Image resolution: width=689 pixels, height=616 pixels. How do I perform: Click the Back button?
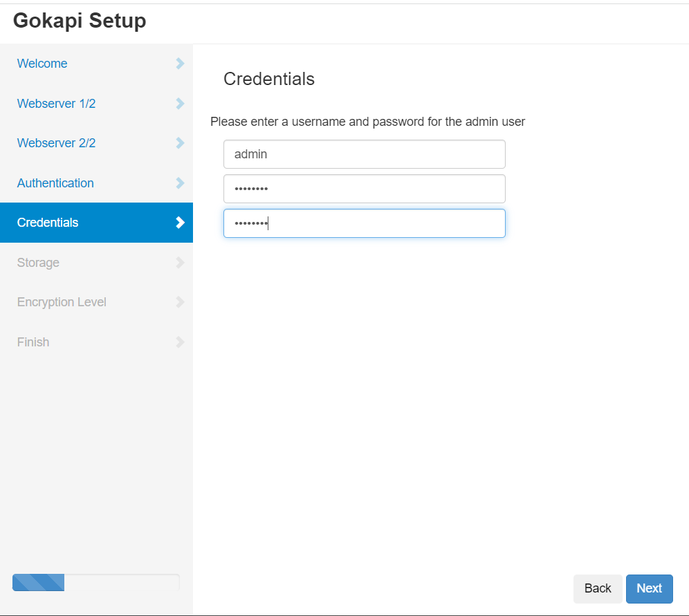tap(598, 588)
